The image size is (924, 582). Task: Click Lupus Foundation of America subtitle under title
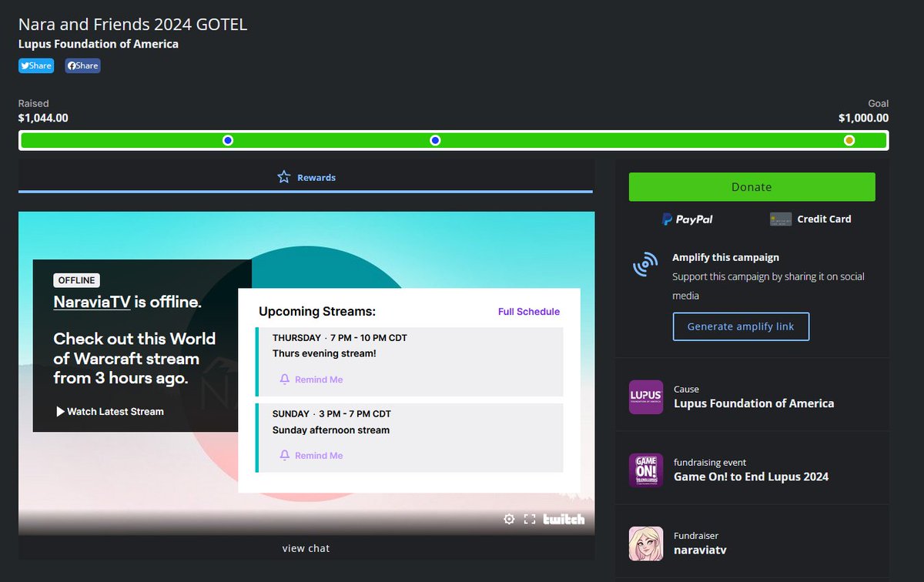tap(99, 44)
